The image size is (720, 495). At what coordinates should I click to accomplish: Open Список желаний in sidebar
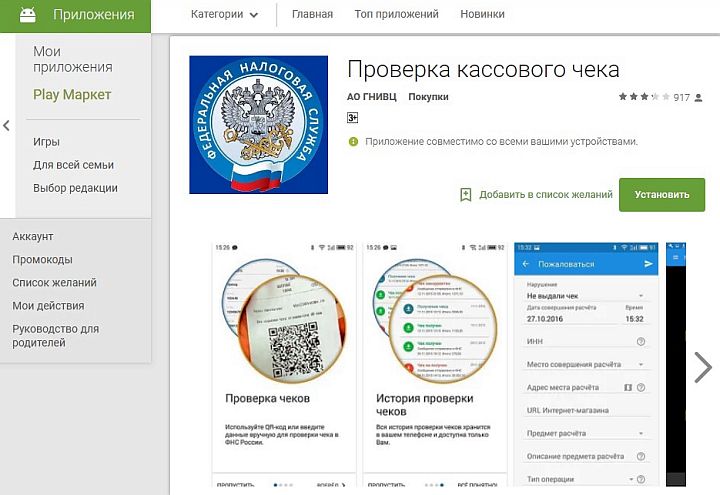pos(54,282)
